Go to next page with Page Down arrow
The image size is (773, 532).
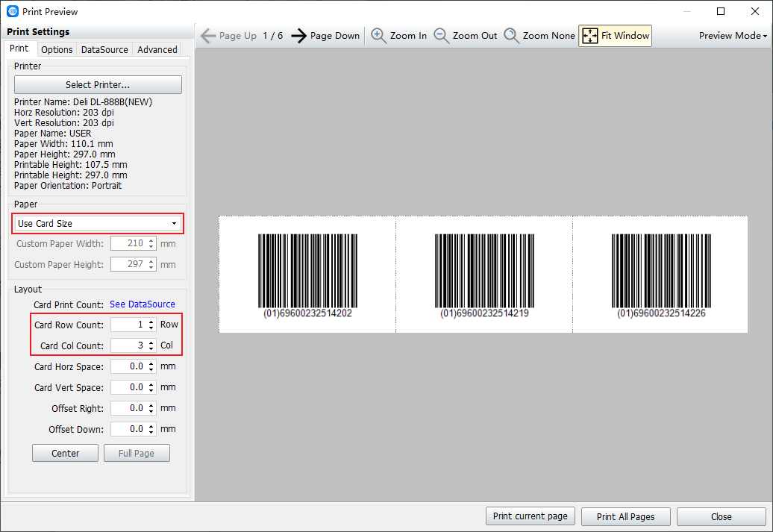pos(298,36)
